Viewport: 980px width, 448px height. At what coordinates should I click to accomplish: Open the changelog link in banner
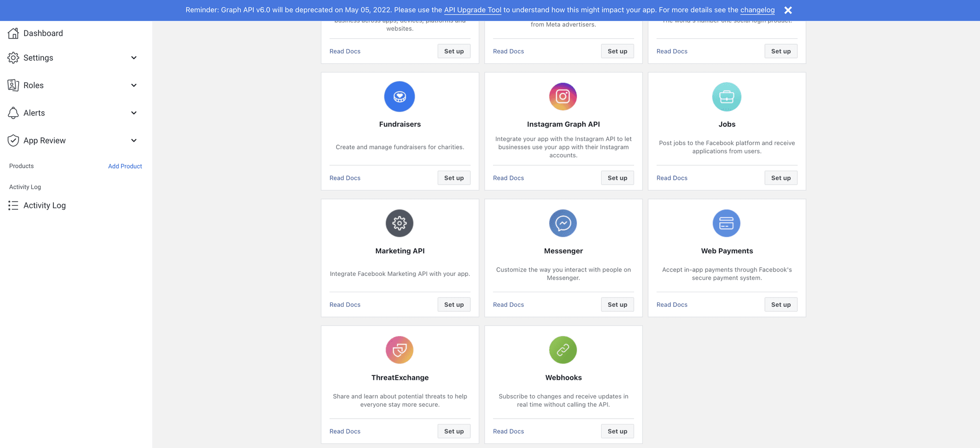coord(757,10)
